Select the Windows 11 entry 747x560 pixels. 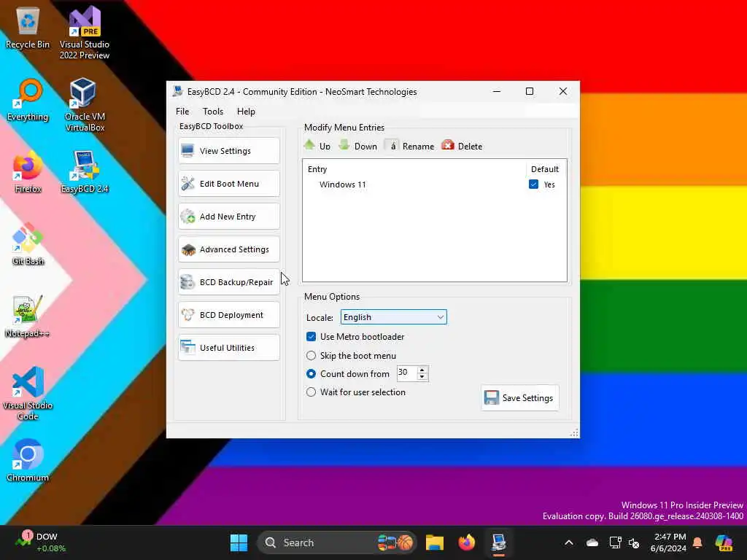click(x=343, y=184)
